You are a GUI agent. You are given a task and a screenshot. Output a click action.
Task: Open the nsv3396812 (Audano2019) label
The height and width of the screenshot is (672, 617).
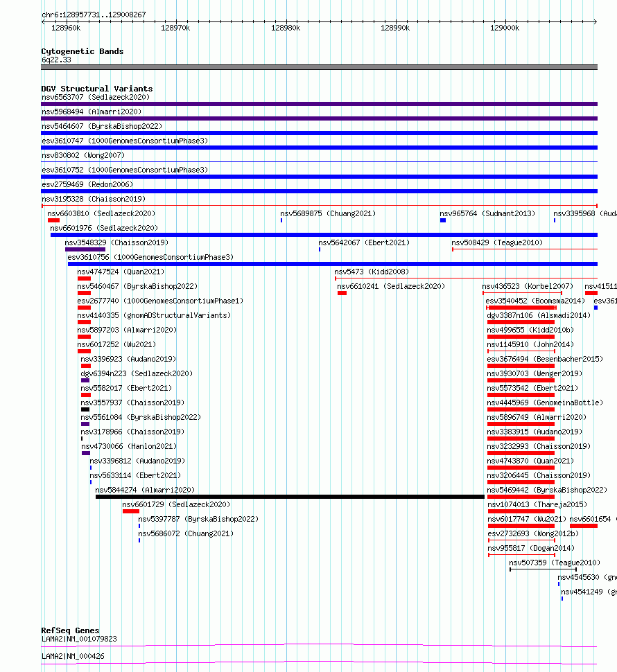tap(138, 461)
